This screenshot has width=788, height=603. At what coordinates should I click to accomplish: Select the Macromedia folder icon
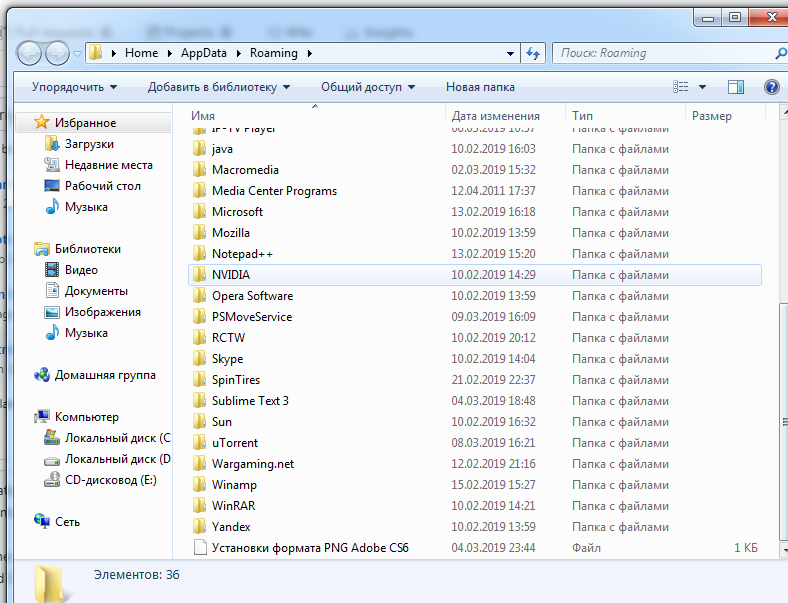(200, 170)
